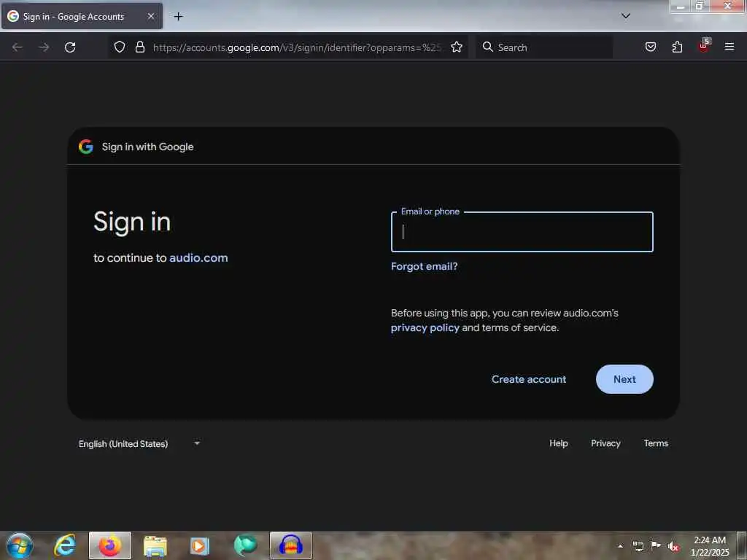Switch to Audacity headphones icon on taskbar
747x560 pixels.
coord(290,545)
